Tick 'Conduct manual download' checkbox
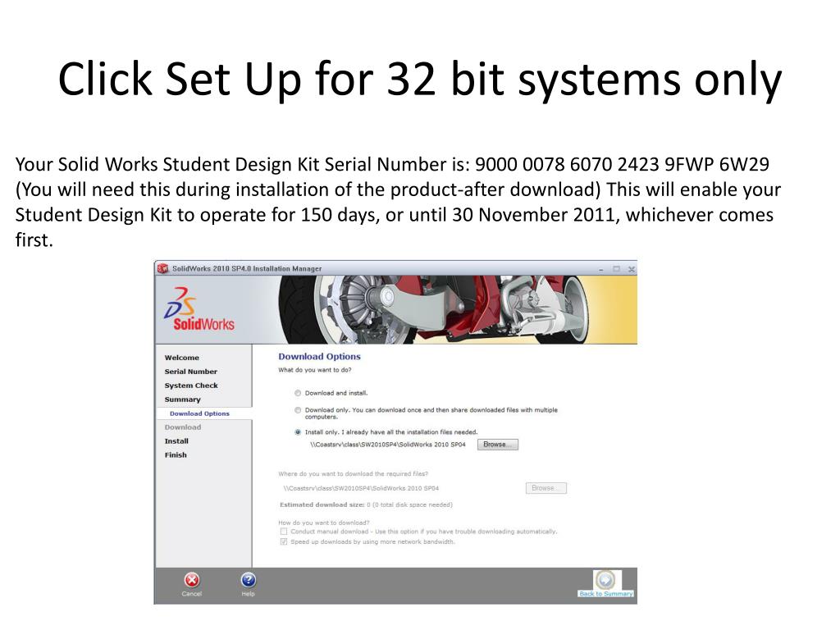 click(284, 532)
